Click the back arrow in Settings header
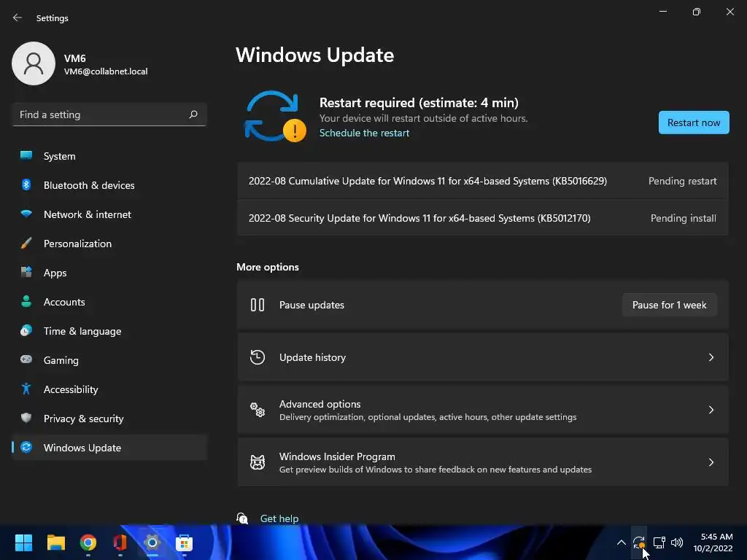Image resolution: width=747 pixels, height=560 pixels. click(18, 17)
